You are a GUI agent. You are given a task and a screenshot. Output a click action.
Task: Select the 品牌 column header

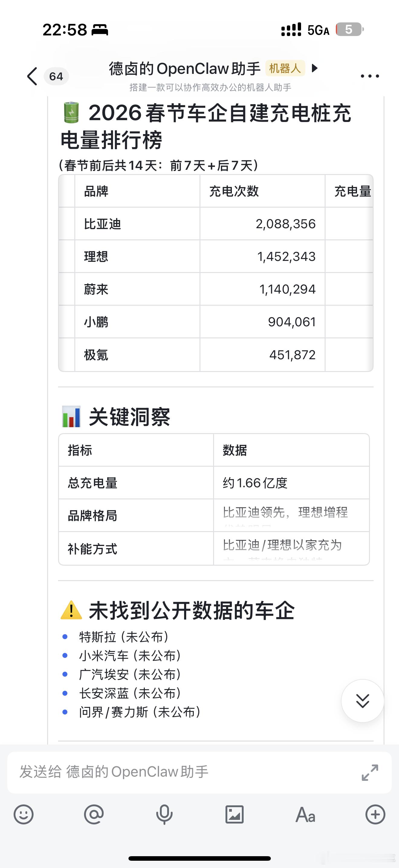coord(137,191)
